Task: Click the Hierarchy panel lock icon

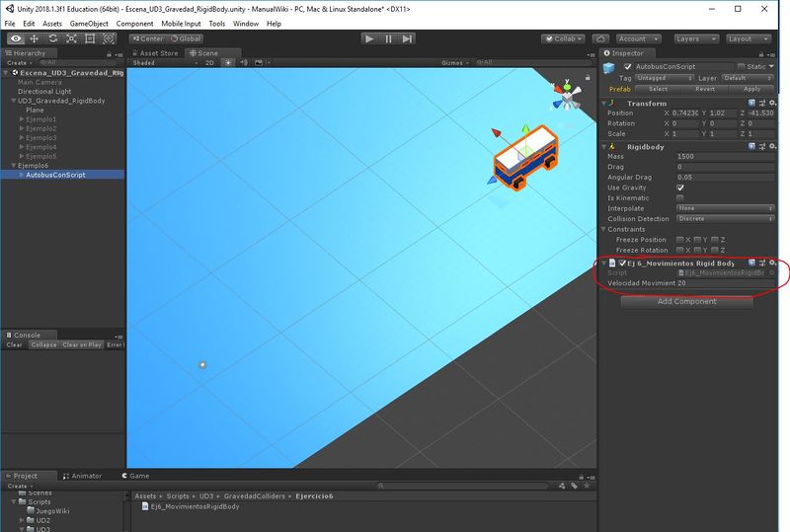Action: pos(109,54)
